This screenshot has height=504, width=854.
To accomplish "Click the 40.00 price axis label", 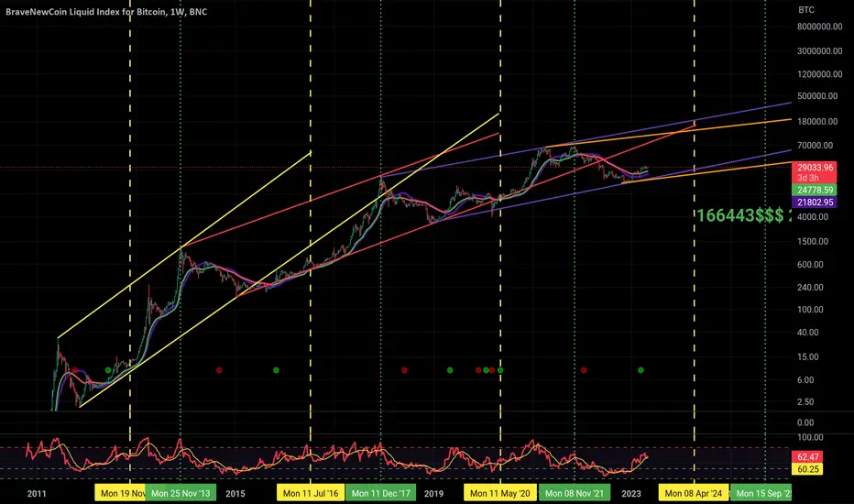I will pyautogui.click(x=808, y=333).
